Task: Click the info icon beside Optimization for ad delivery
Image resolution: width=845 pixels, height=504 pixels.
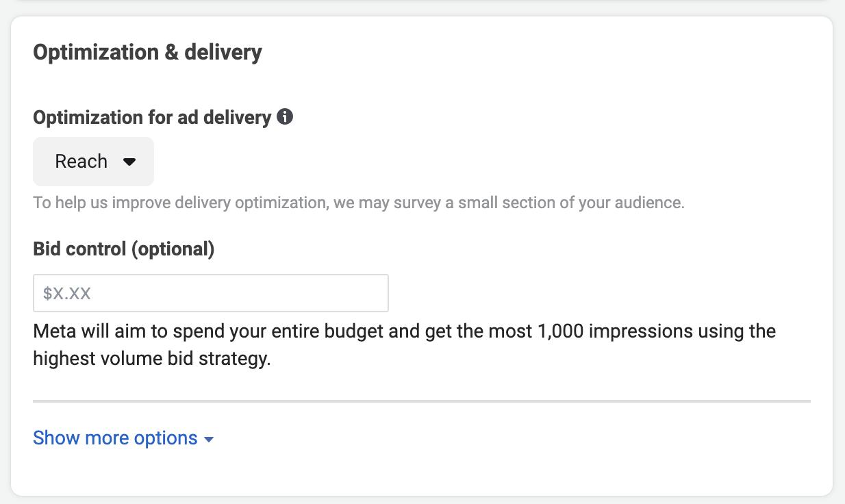Action: pos(285,117)
